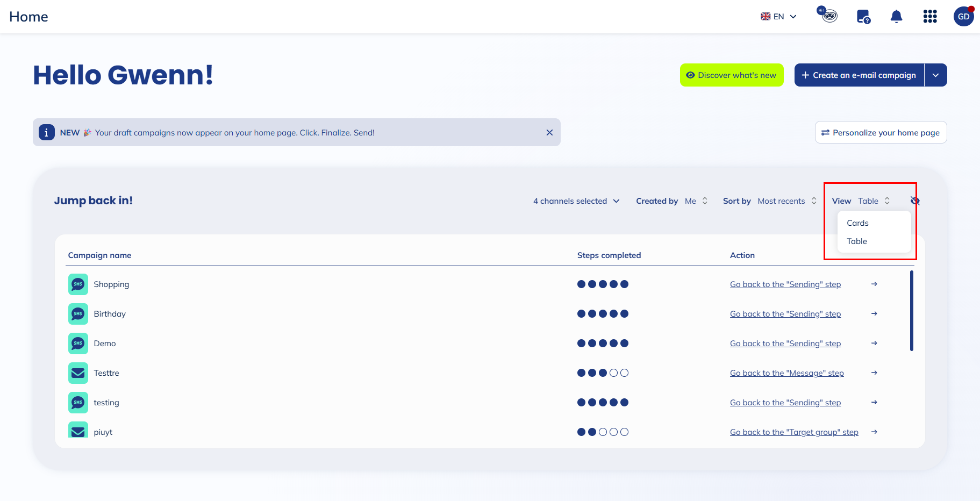Follow the Go back to "Message" step link
980x501 pixels.
coord(786,373)
